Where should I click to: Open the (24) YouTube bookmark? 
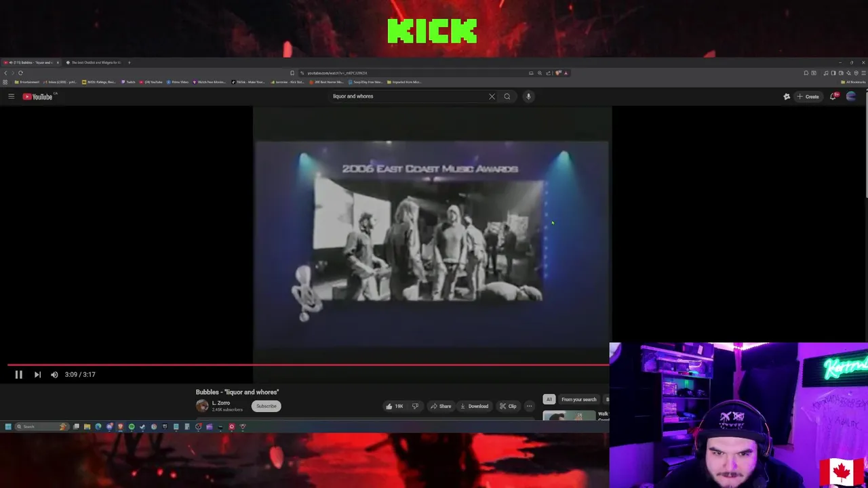coord(151,82)
